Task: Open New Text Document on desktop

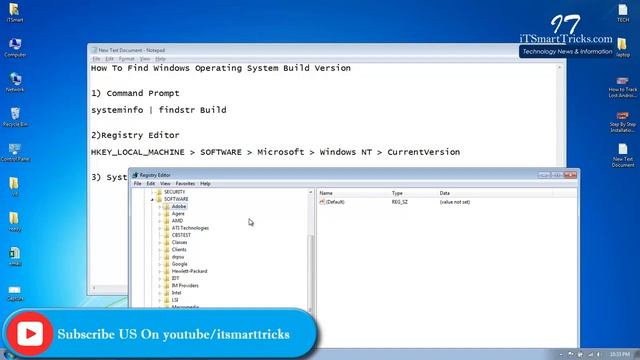Action: pos(623,155)
